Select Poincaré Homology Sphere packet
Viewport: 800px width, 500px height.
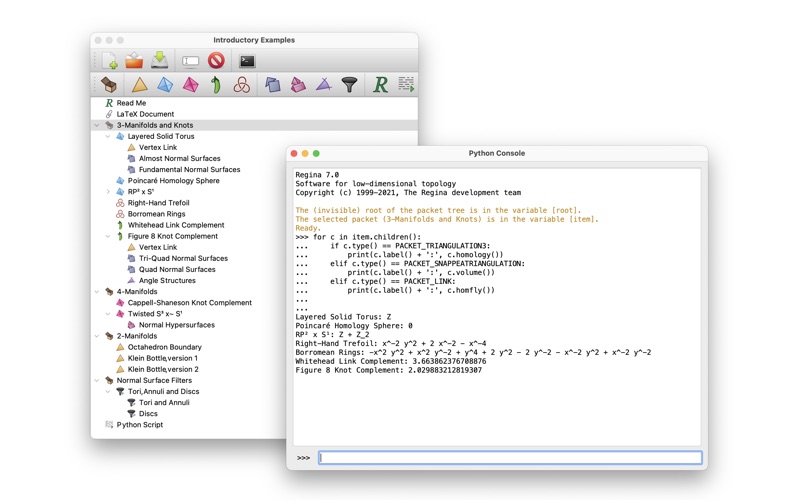[x=173, y=181]
